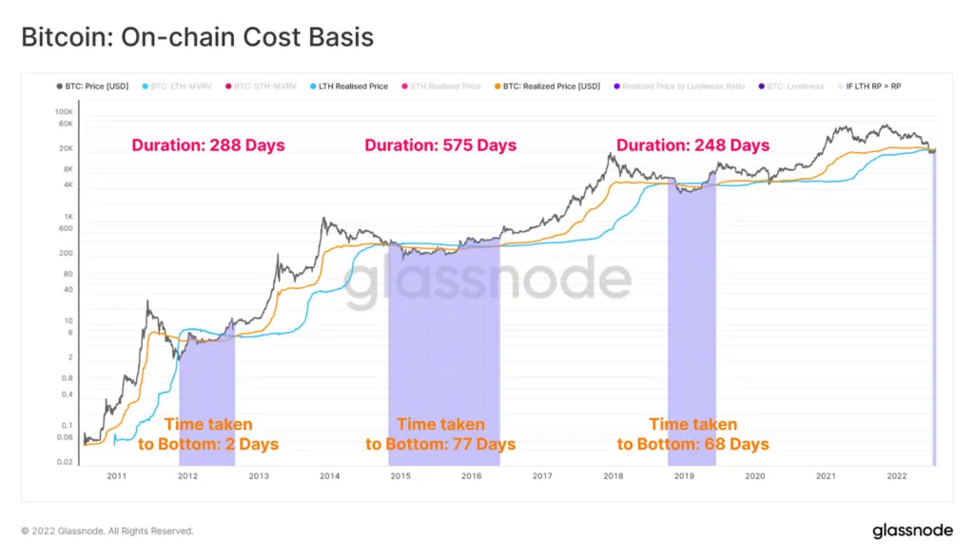Hide the IF LTH RP > RP shading
Screen dimensions: 974x560
pyautogui.click(x=869, y=87)
